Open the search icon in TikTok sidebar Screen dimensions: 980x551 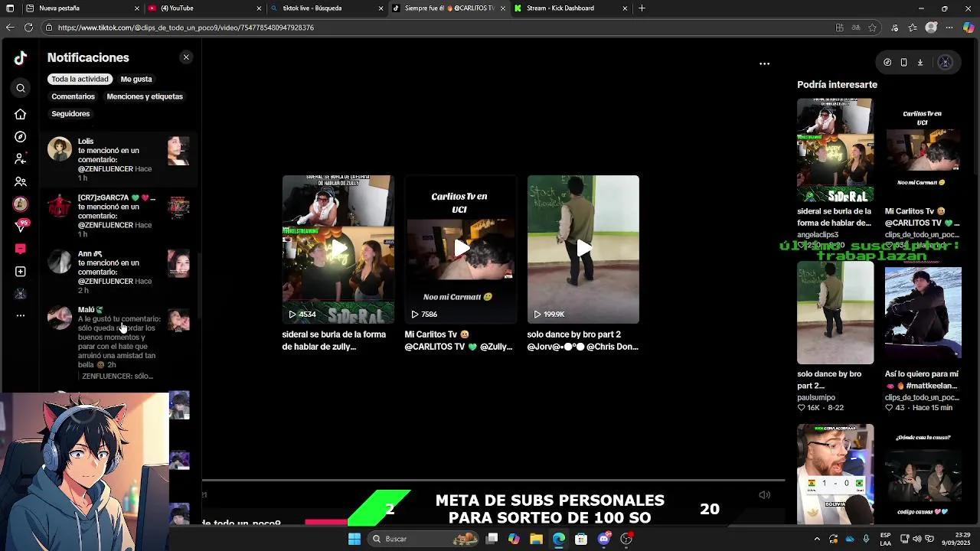click(x=21, y=88)
